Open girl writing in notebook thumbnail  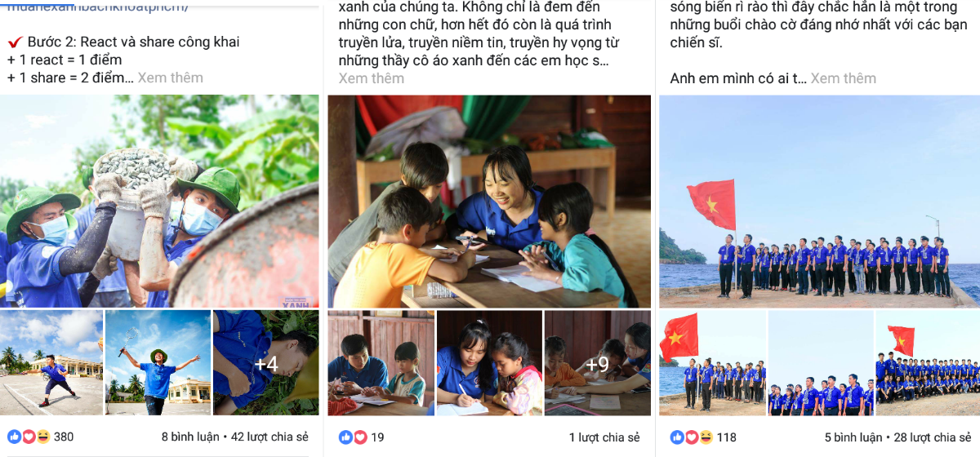[x=489, y=363]
